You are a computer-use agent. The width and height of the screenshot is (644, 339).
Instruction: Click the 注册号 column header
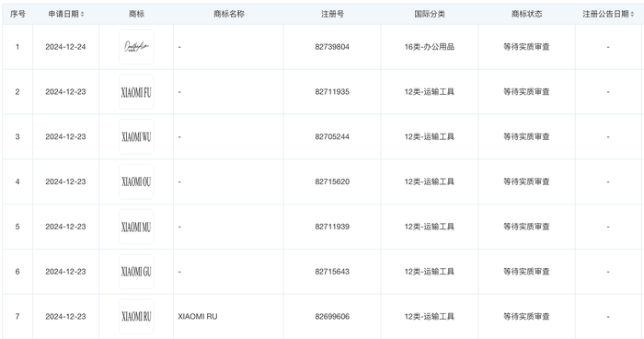point(332,14)
